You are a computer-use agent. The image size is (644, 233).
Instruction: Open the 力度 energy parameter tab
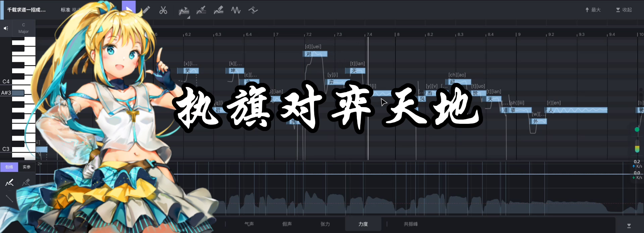tap(363, 224)
